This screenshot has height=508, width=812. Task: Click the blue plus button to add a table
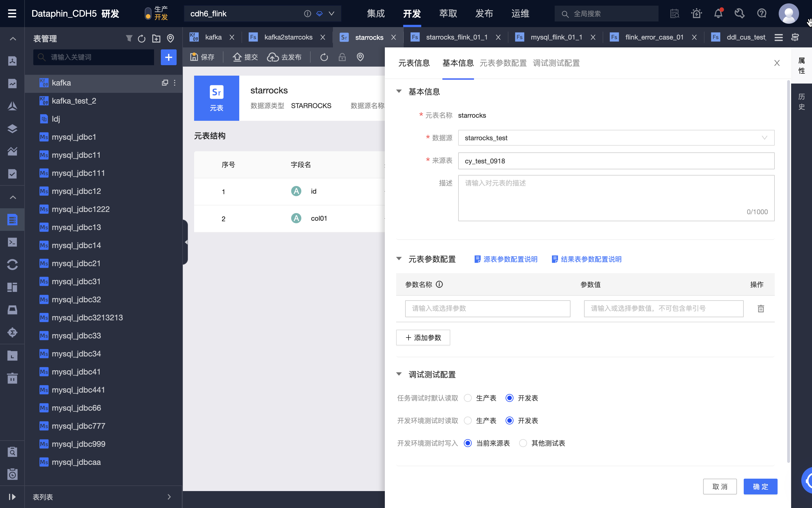point(168,57)
